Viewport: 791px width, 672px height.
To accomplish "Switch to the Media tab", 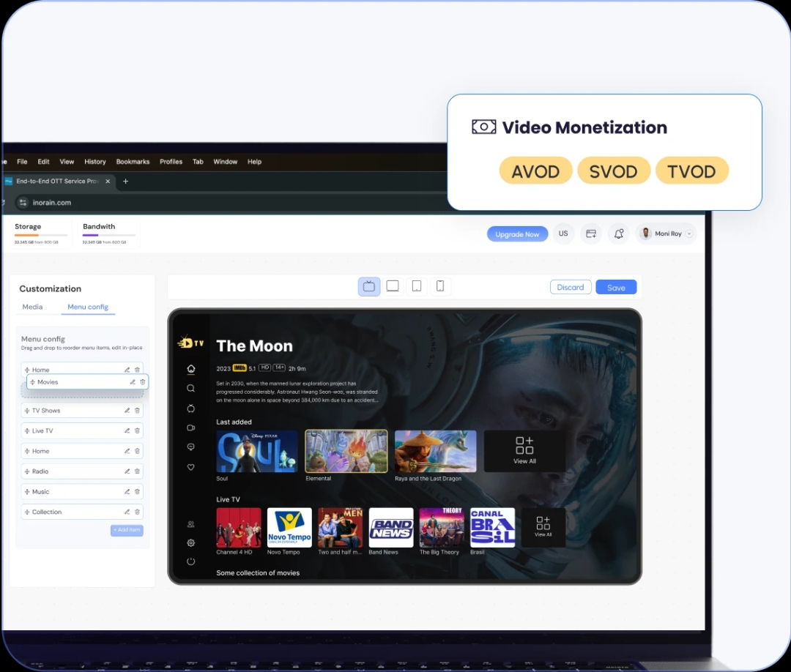I will point(32,307).
